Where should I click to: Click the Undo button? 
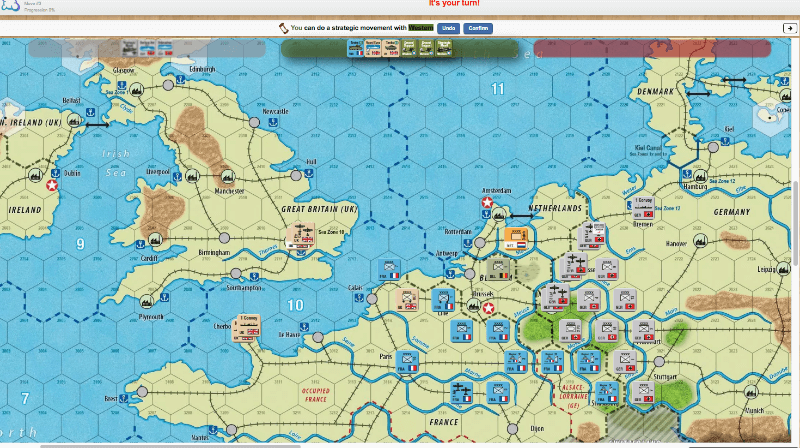coord(447,28)
